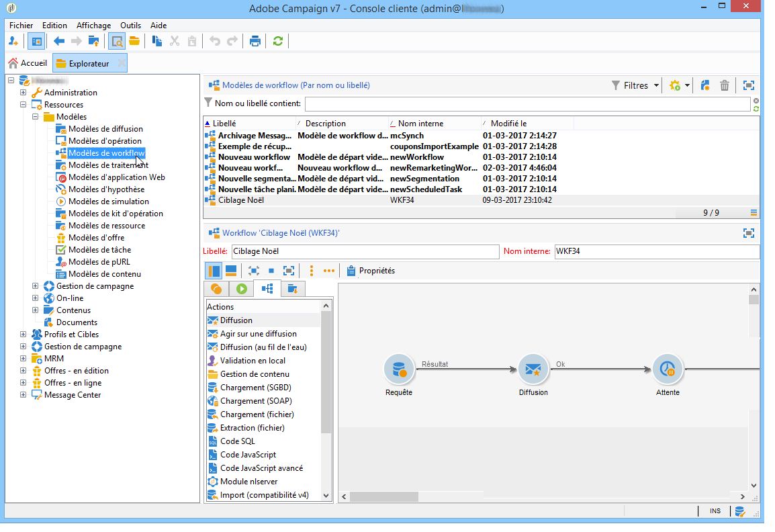Select Message Center in the tree
775x532 pixels.
[72, 395]
